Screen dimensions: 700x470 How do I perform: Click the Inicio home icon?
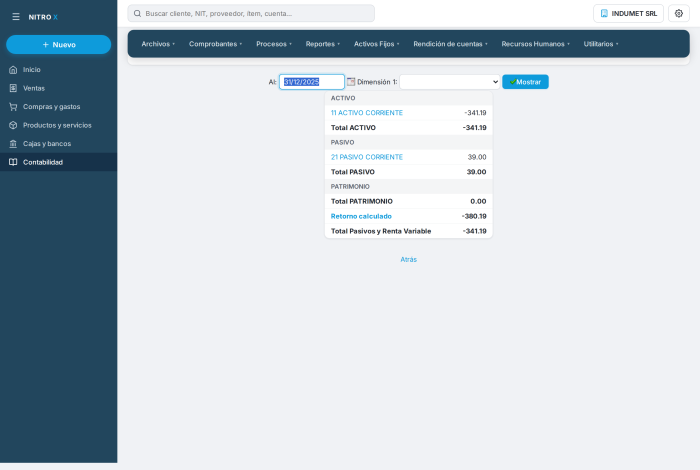[x=13, y=70]
